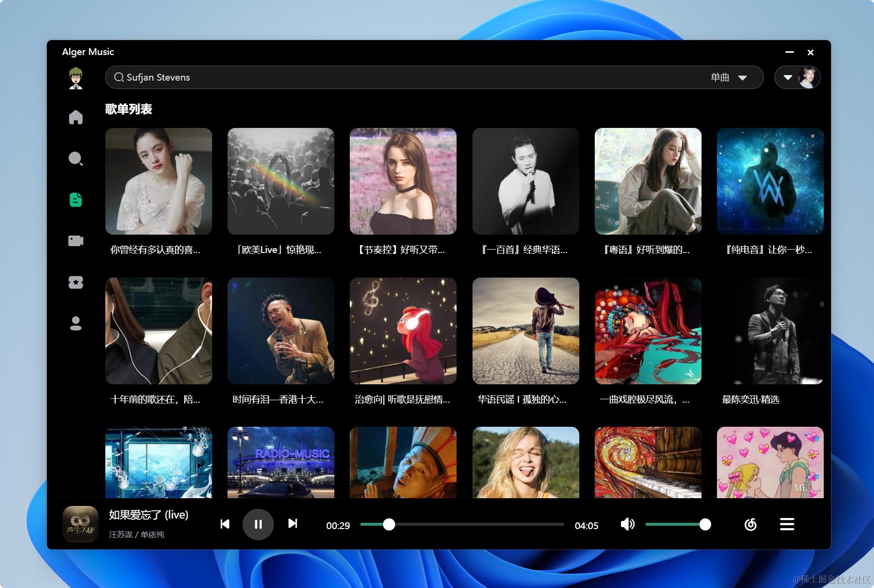Open playlist cover 一曲戏腔极尽风流, ...
This screenshot has width=874, height=588.
[x=648, y=331]
